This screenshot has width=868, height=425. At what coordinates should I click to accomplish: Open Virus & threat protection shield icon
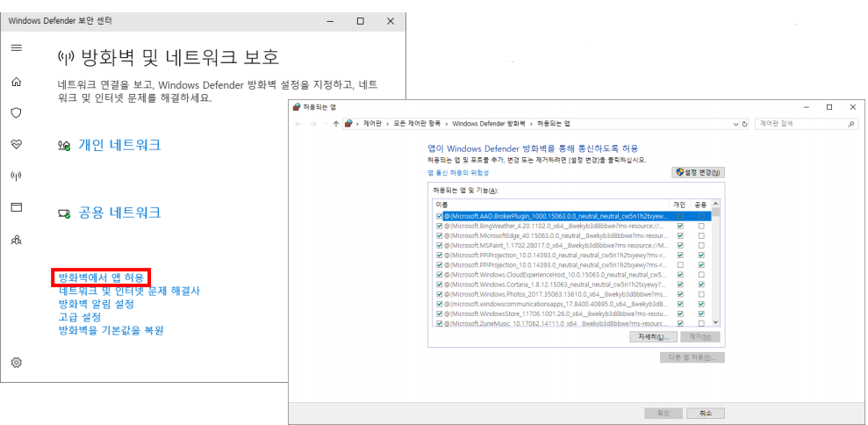pyautogui.click(x=16, y=113)
